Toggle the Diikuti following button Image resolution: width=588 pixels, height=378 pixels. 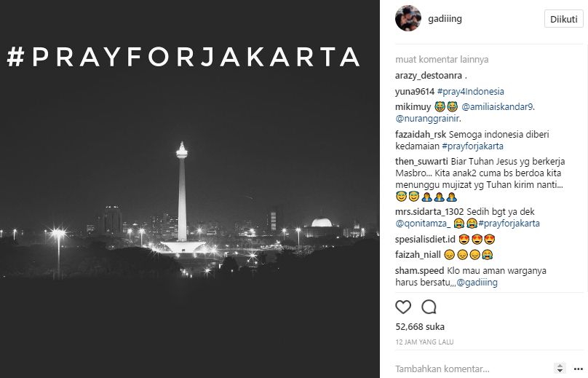coord(564,19)
